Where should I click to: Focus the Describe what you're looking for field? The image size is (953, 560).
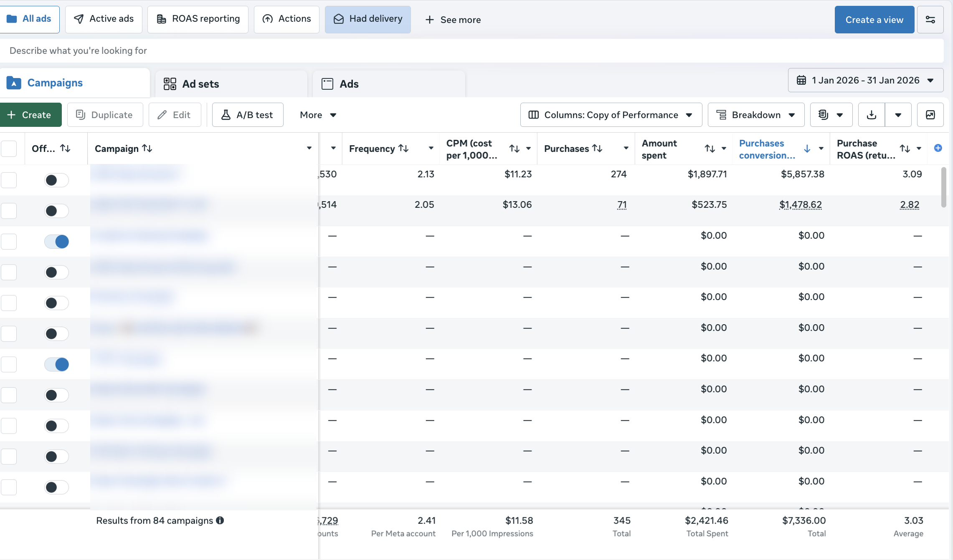pos(472,50)
